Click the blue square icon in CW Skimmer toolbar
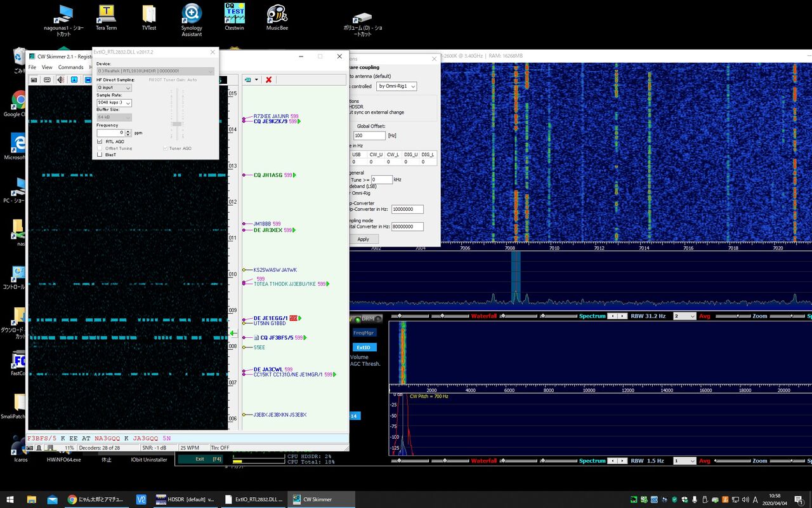The height and width of the screenshot is (508, 812). click(x=74, y=79)
